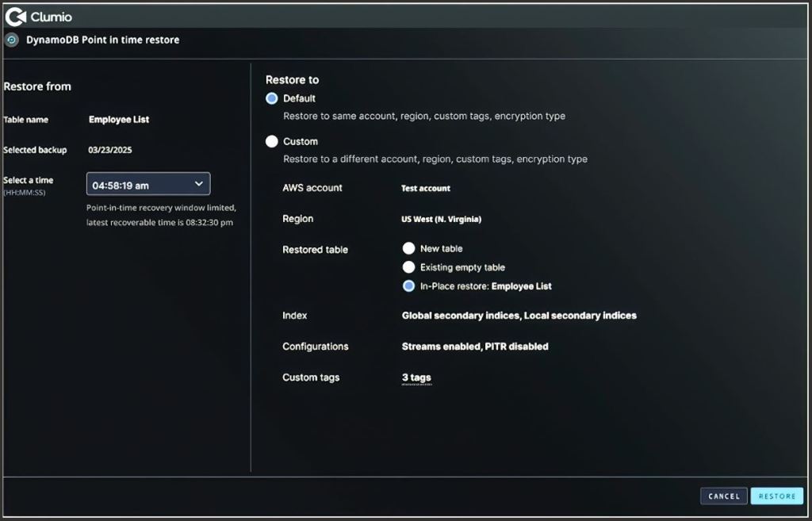812x521 pixels.
Task: Select the Default restore option
Action: click(272, 98)
